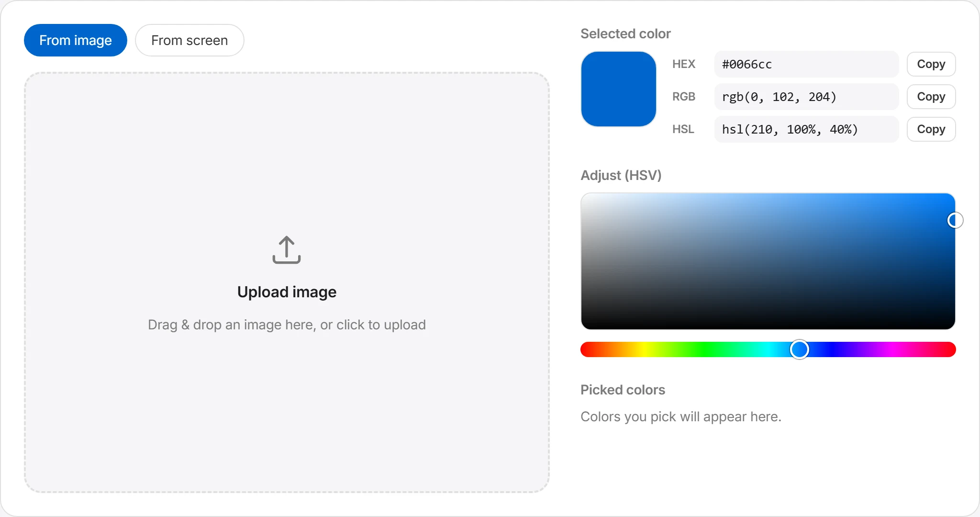
Task: Click the Upload image heading
Action: click(x=287, y=292)
